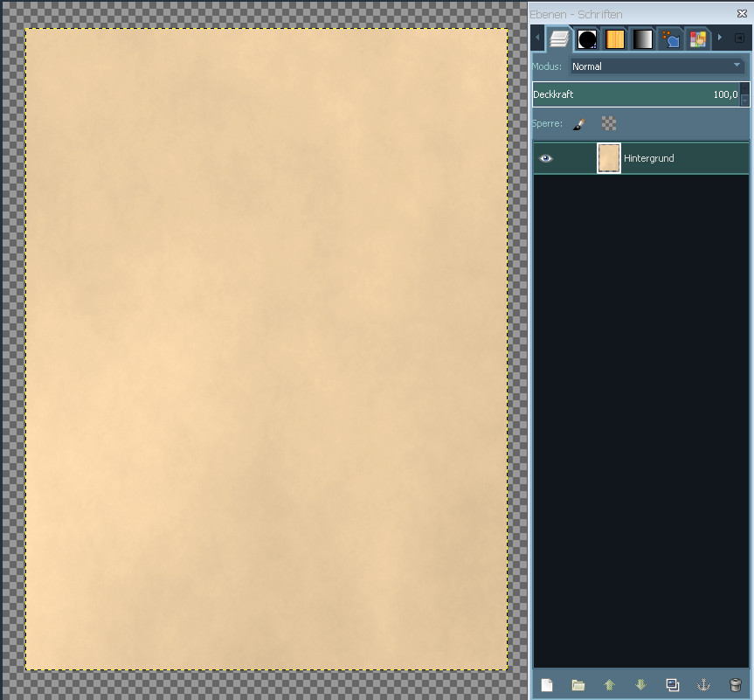Delete layer using trash can icon

tap(735, 685)
